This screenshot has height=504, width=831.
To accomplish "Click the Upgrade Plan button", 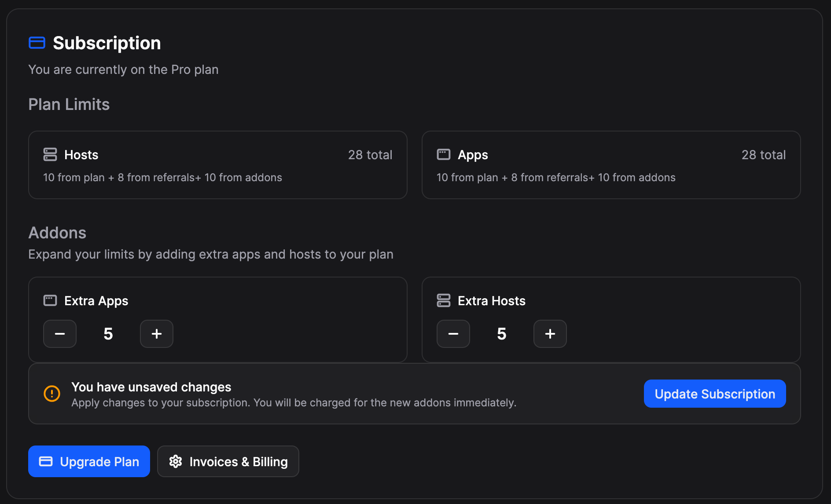I will [89, 461].
